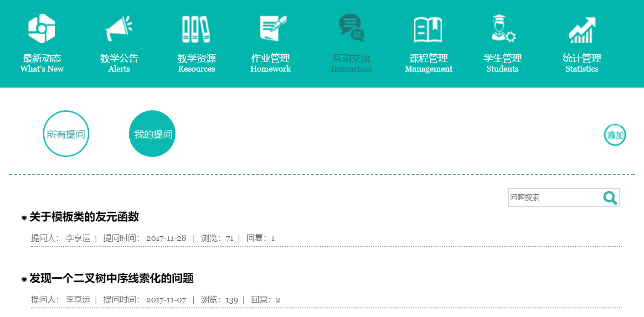Open Alerts via the megaphone icon

(118, 29)
